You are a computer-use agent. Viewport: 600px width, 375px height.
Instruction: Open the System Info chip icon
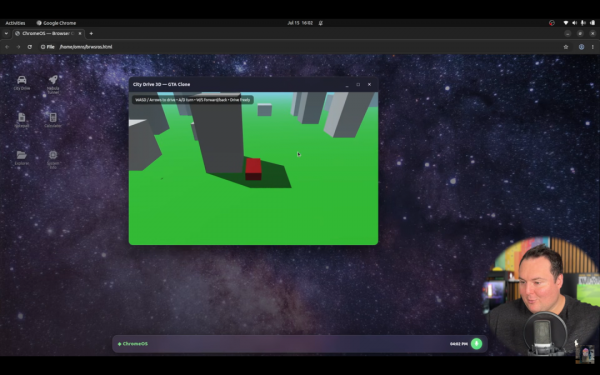tap(53, 159)
